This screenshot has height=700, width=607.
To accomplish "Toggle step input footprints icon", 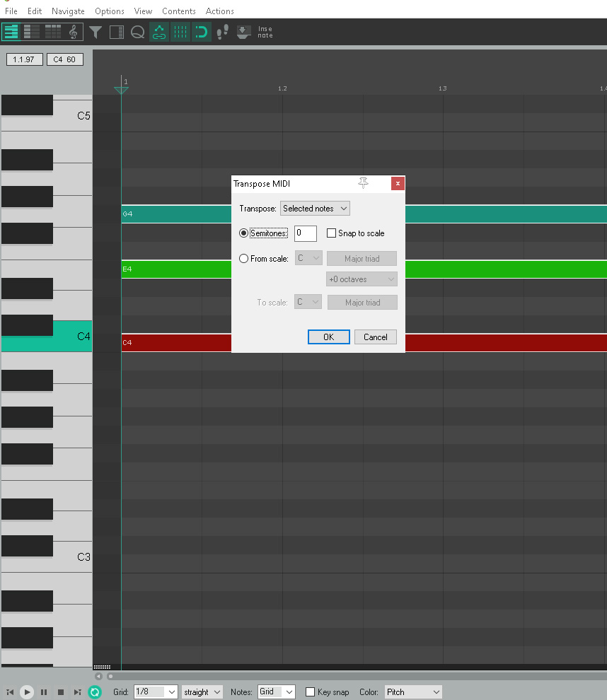I will (222, 32).
